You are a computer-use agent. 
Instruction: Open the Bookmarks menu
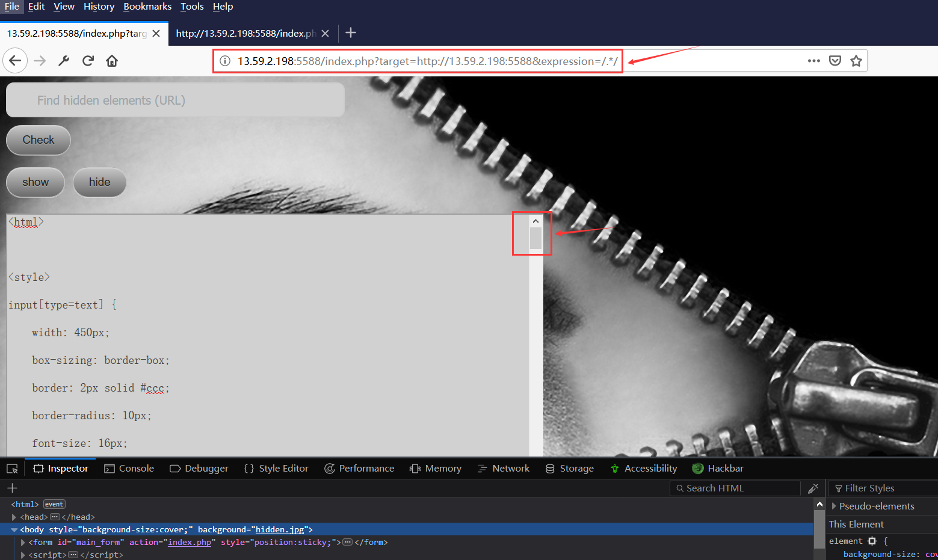[147, 7]
